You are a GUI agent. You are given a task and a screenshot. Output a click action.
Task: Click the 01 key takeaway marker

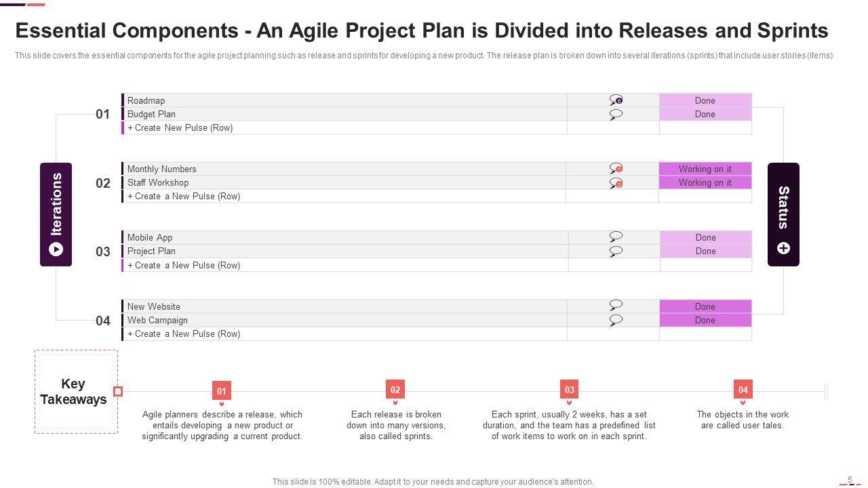click(222, 390)
